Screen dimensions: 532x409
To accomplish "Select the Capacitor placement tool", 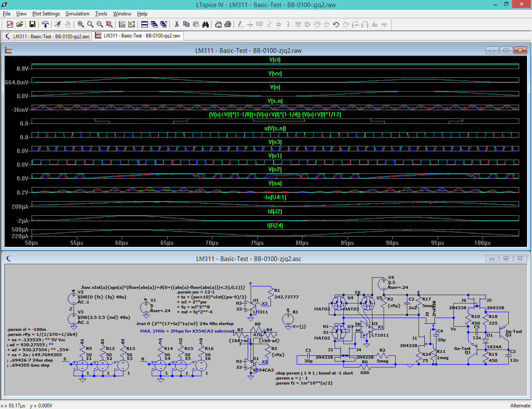I will point(279,25).
